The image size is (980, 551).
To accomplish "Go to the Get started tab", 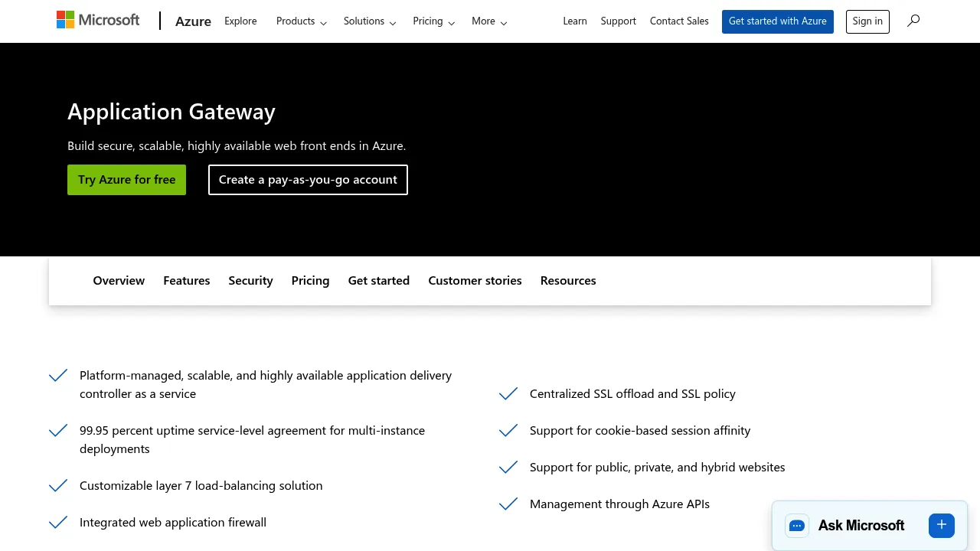I will click(379, 281).
